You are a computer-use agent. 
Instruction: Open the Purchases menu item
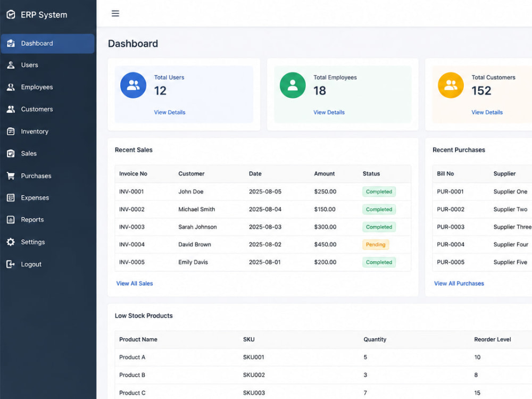tap(47, 176)
